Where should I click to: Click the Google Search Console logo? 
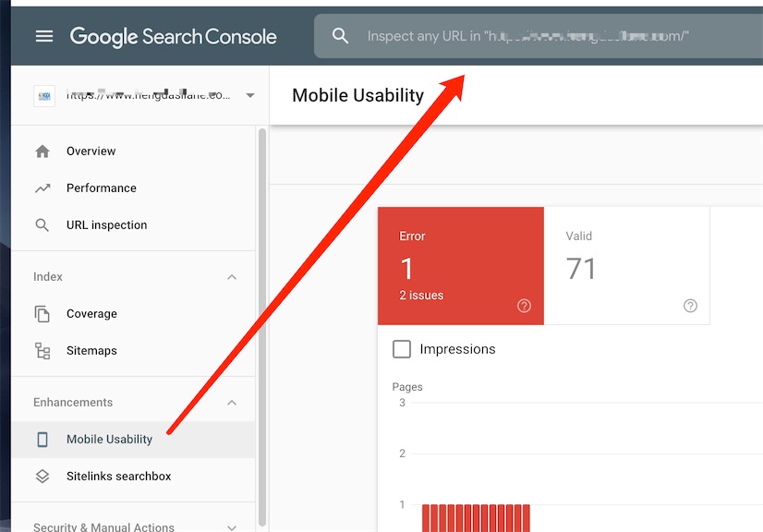(174, 37)
